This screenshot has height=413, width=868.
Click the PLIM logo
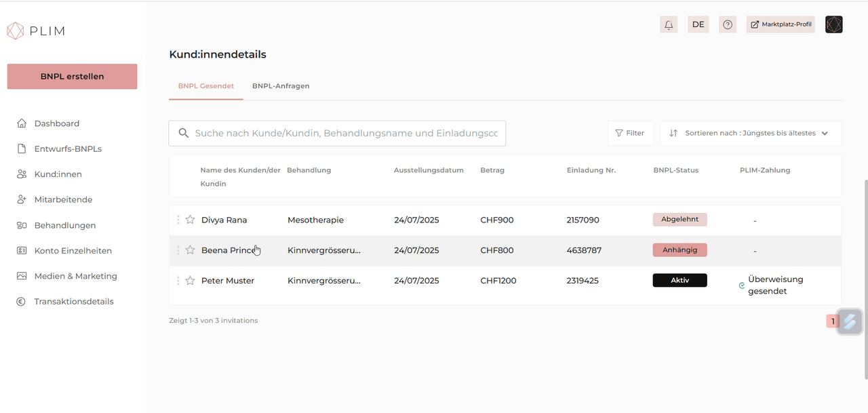click(x=36, y=31)
